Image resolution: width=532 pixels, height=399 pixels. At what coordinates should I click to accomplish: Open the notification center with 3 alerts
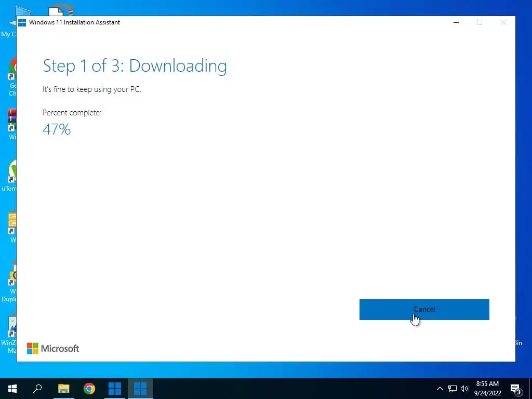(x=515, y=389)
